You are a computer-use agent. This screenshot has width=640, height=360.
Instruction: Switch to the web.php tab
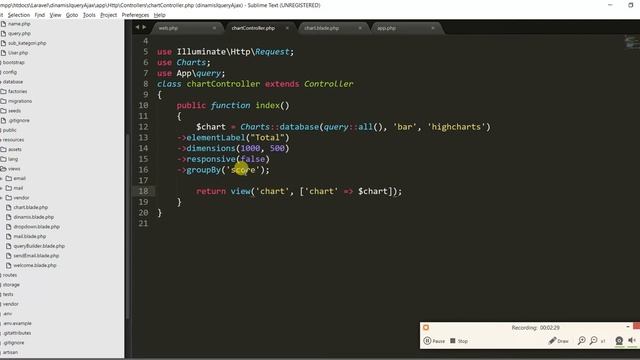[187, 28]
